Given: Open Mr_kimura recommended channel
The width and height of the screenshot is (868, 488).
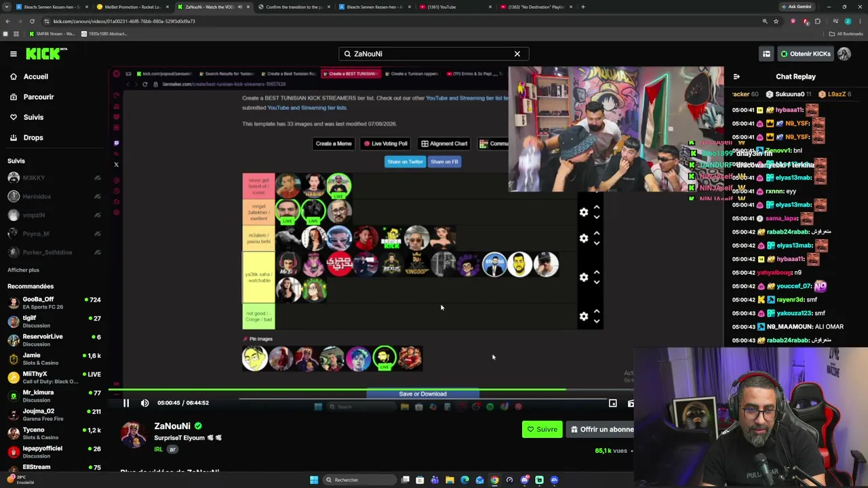Looking at the screenshot, I should click(x=54, y=396).
